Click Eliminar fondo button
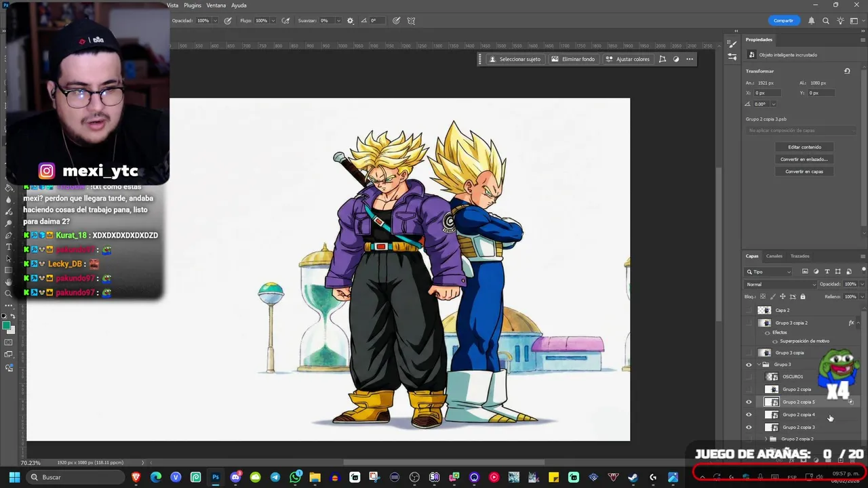 573,59
